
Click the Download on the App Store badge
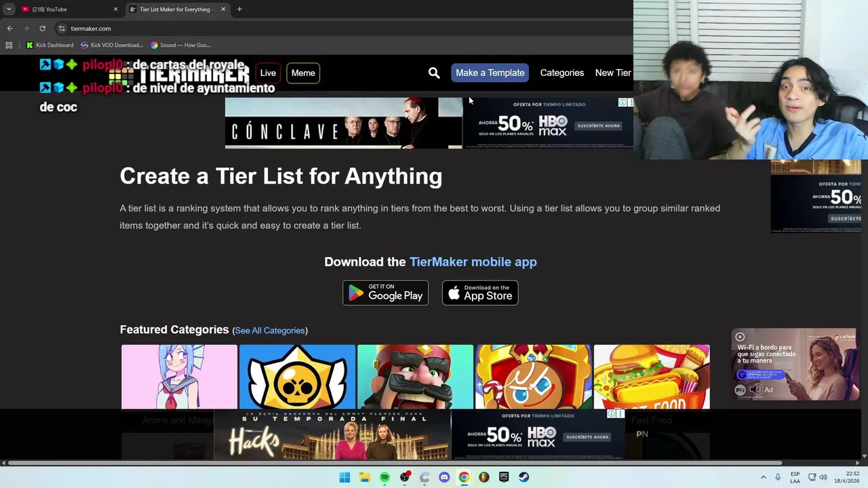pyautogui.click(x=480, y=293)
